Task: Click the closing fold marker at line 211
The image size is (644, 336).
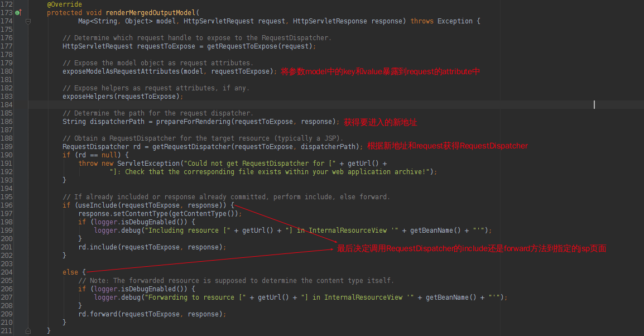Action: 28,330
